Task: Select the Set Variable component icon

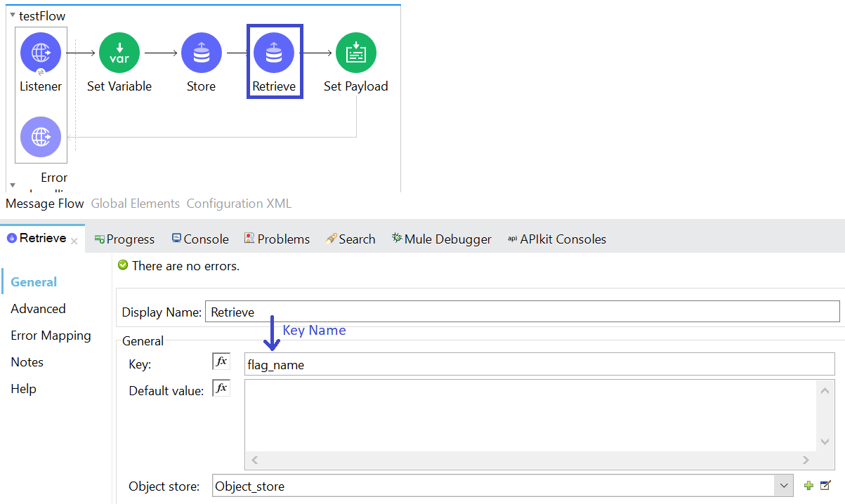Action: (x=119, y=53)
